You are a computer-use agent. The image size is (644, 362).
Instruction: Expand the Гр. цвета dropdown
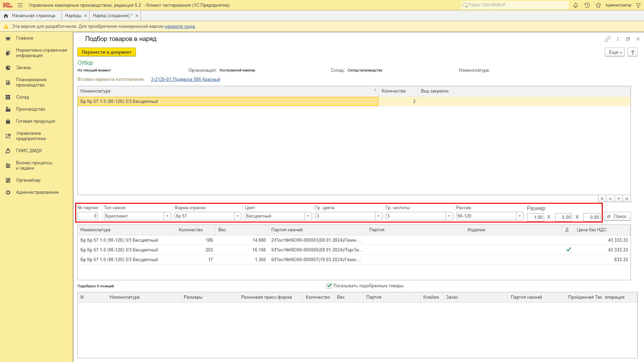point(379,216)
